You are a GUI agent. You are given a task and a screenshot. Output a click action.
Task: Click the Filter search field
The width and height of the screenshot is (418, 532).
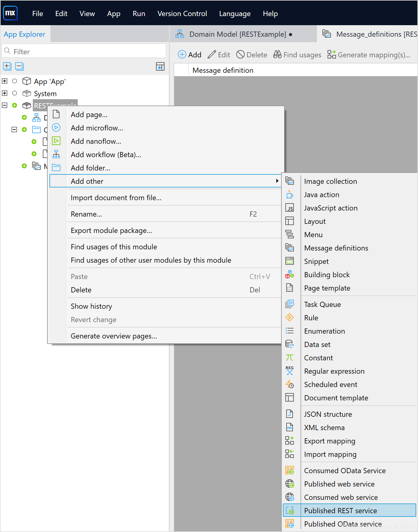84,51
